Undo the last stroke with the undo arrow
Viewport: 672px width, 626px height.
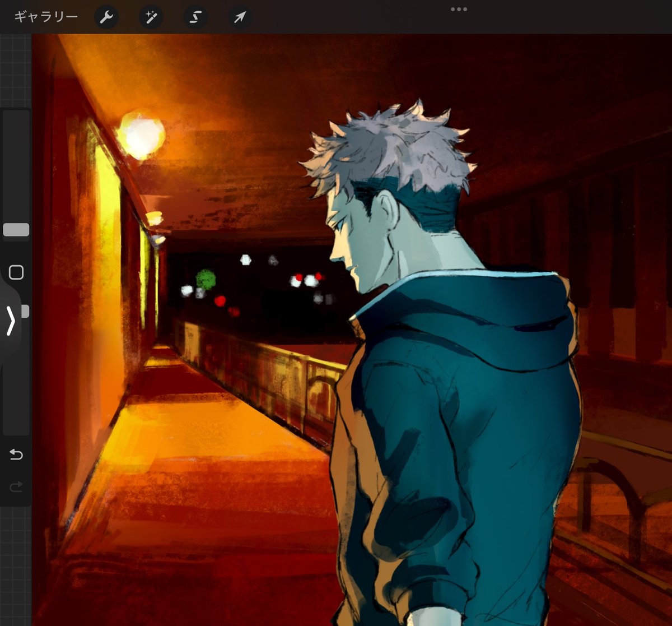point(16,454)
